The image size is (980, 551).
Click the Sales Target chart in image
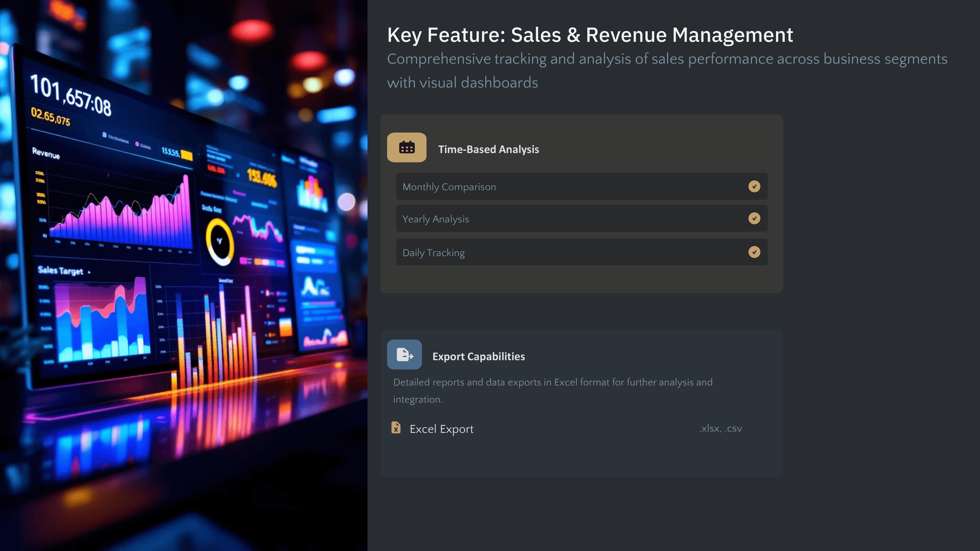tap(101, 319)
